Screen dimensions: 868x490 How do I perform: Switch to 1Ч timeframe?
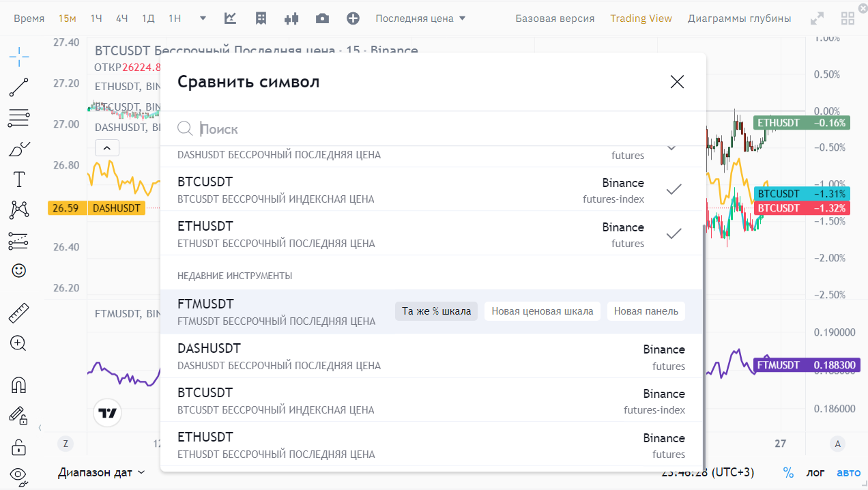click(96, 18)
